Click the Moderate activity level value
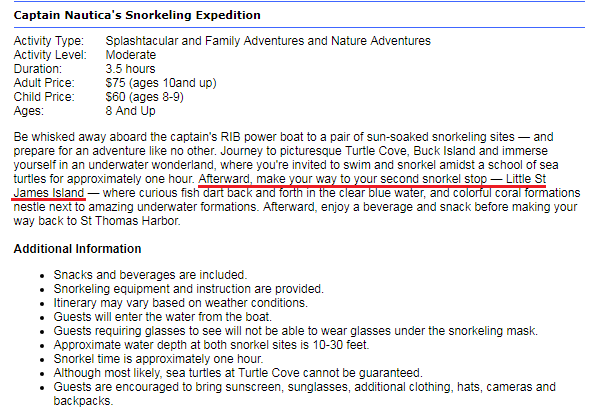The width and height of the screenshot is (611, 409). [131, 55]
